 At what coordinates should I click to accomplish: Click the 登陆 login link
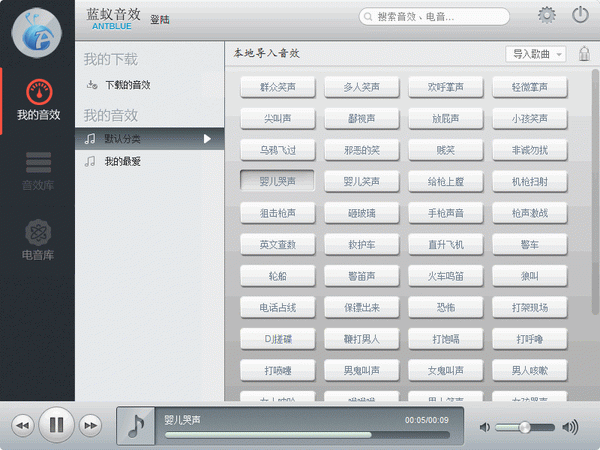click(160, 20)
